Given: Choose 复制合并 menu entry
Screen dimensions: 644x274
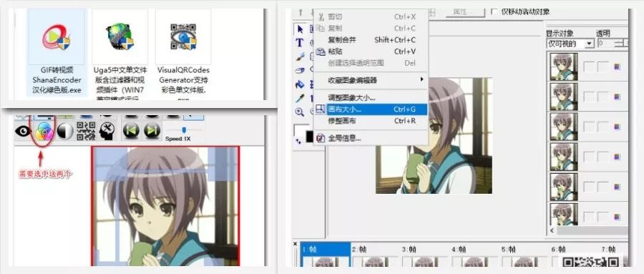Looking at the screenshot, I should (x=371, y=40).
